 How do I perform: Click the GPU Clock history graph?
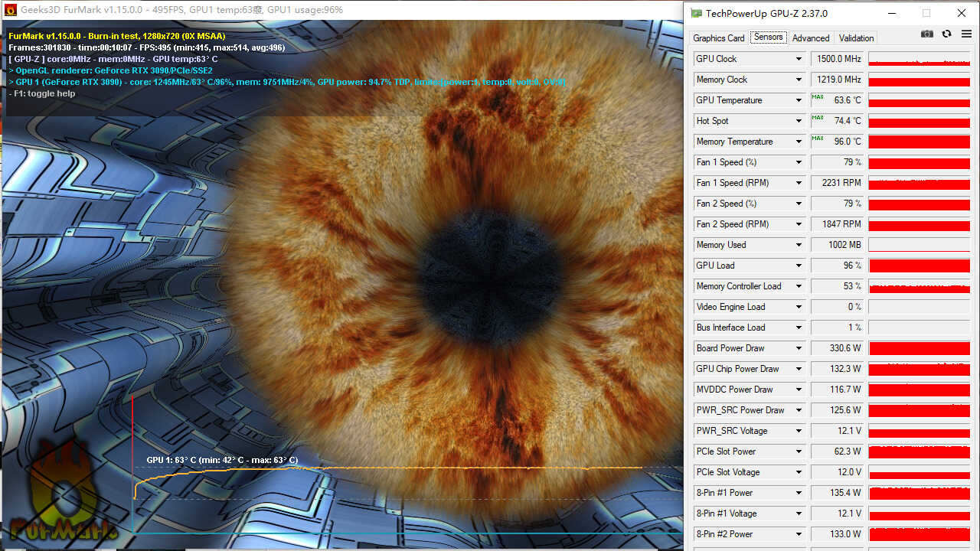pyautogui.click(x=920, y=59)
